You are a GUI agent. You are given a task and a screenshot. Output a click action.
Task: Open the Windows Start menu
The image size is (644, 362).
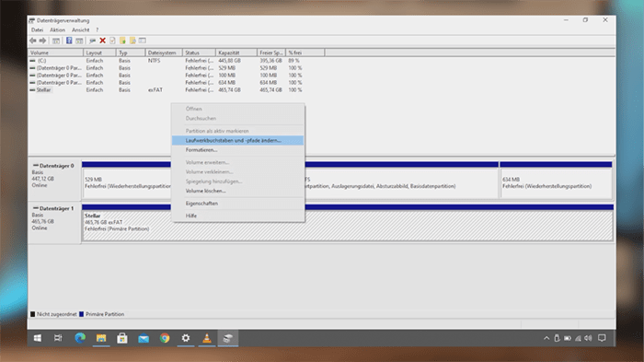pyautogui.click(x=38, y=338)
